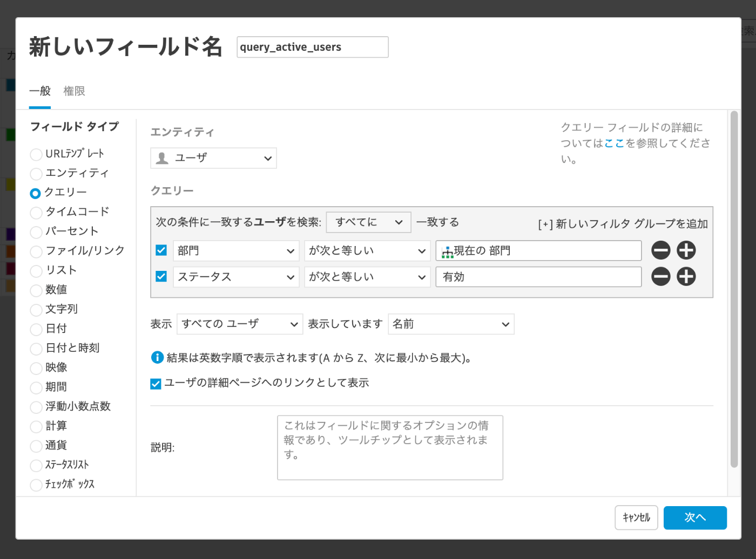Choose the タイムコード field type
The image size is (756, 559).
[36, 213]
